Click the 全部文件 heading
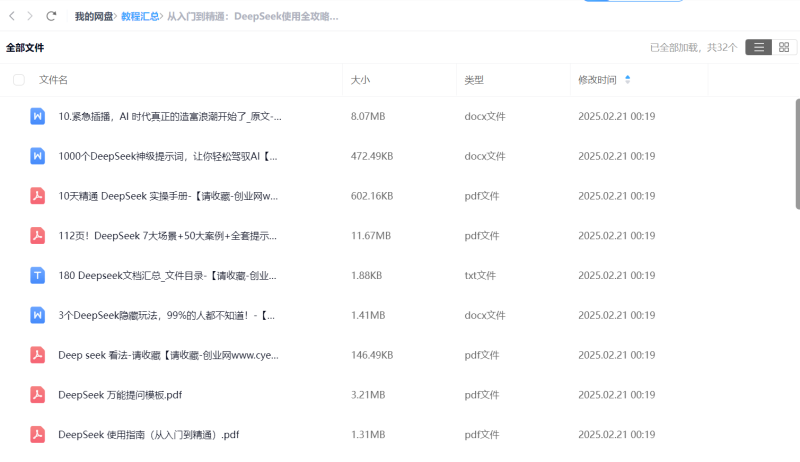This screenshot has width=800, height=462. click(x=25, y=47)
